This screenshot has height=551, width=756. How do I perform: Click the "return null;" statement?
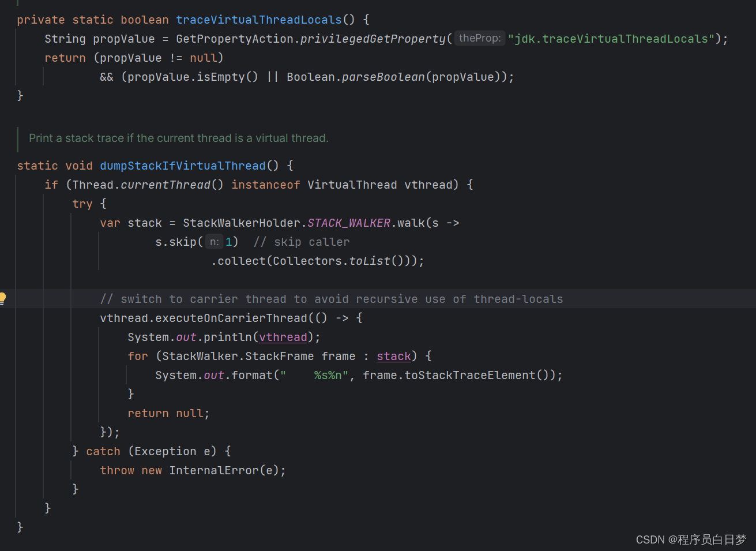click(169, 413)
